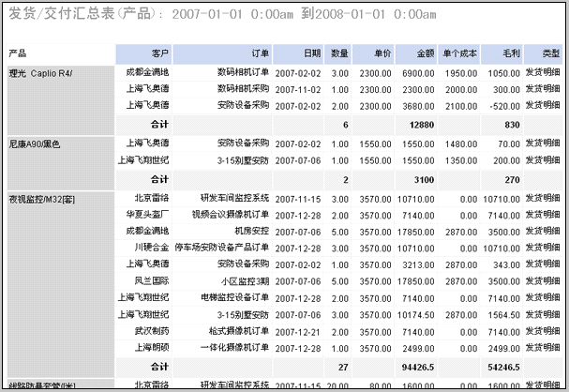569x392 pixels.
Task: Open the 数码相机订单 order
Action: point(243,72)
